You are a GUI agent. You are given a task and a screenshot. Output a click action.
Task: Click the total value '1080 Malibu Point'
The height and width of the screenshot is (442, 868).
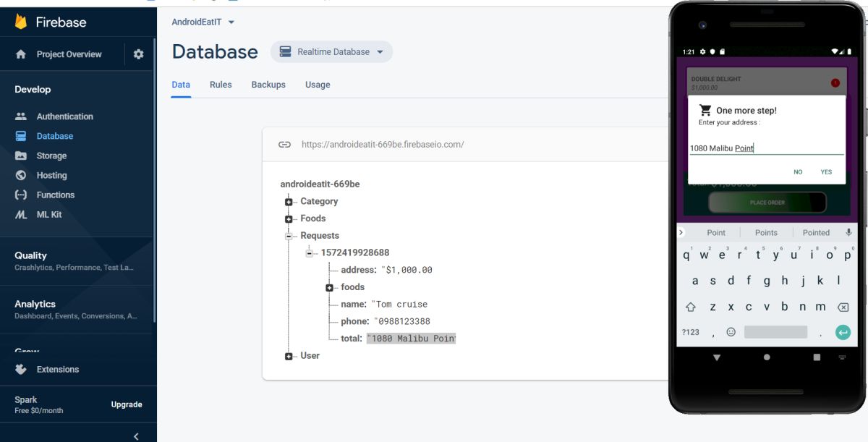click(x=411, y=339)
